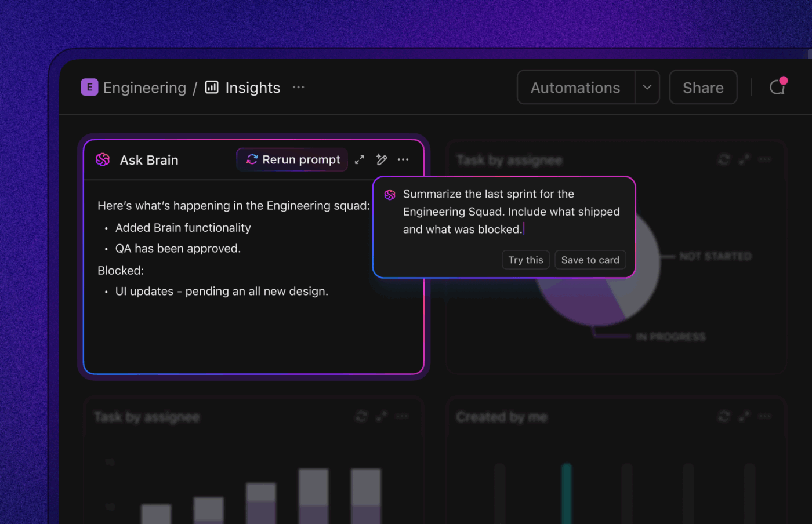Viewport: 812px width, 524px height.
Task: Refresh the bottom Task by assignee chart
Action: (361, 416)
